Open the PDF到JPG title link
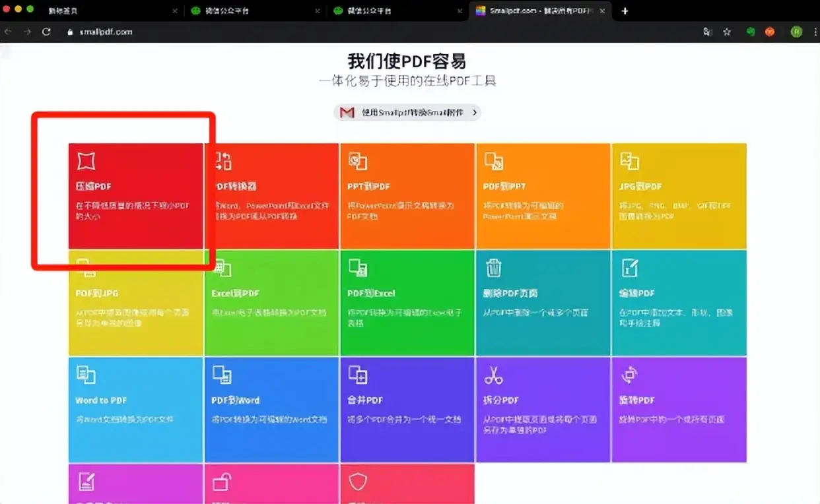The width and height of the screenshot is (820, 504). [x=97, y=294]
